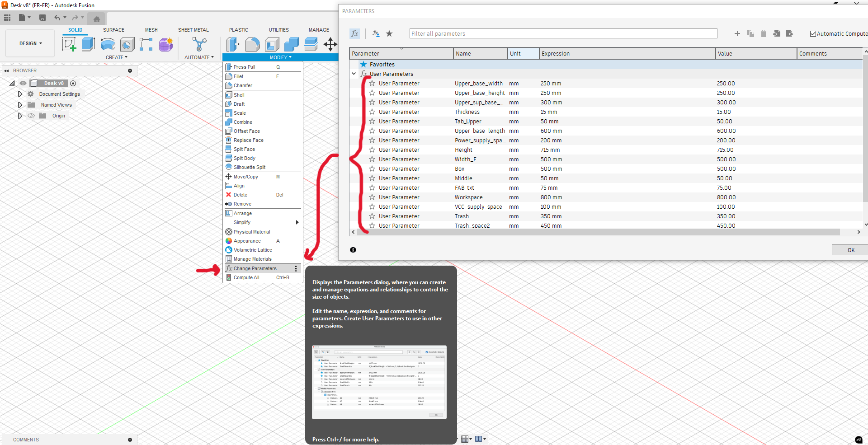Click the Redo arrow icon
Screen dimensions: 868x445
75,18
